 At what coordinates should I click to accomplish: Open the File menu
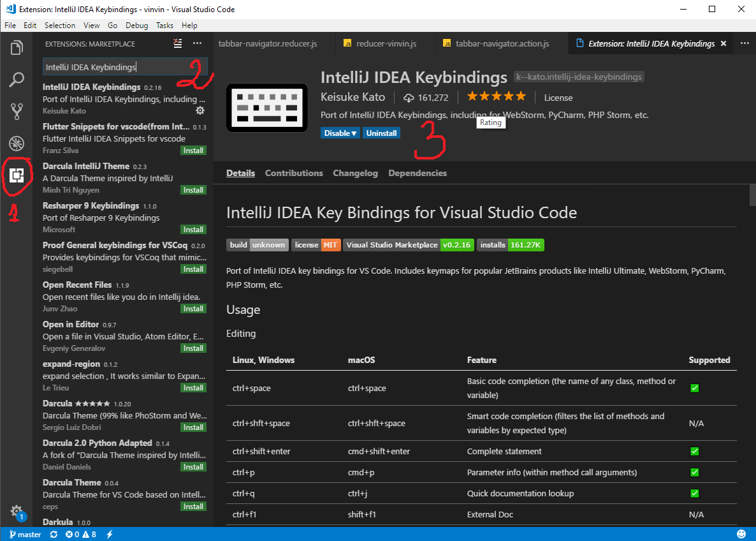coord(10,25)
